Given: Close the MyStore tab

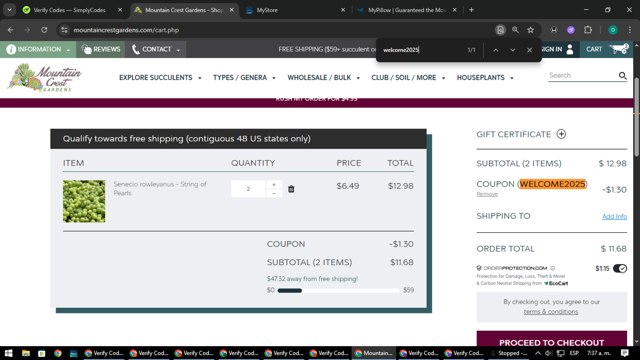Looking at the screenshot, I should [x=343, y=10].
